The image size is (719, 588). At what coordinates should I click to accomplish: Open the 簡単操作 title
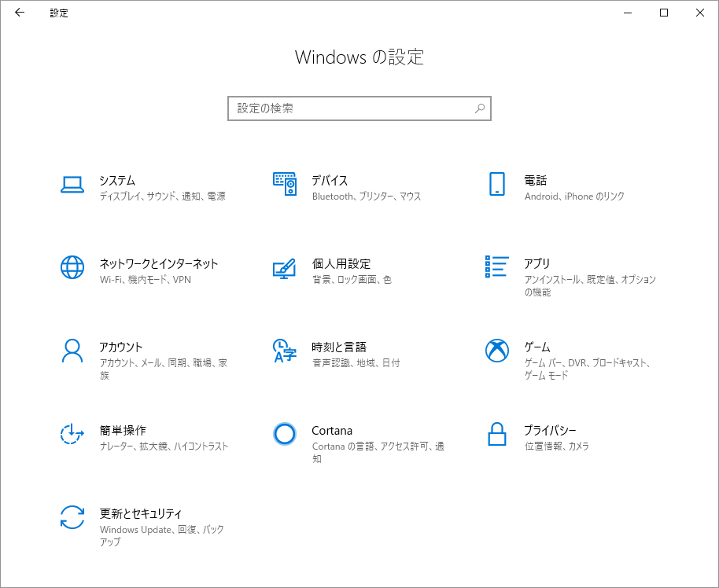click(x=123, y=431)
